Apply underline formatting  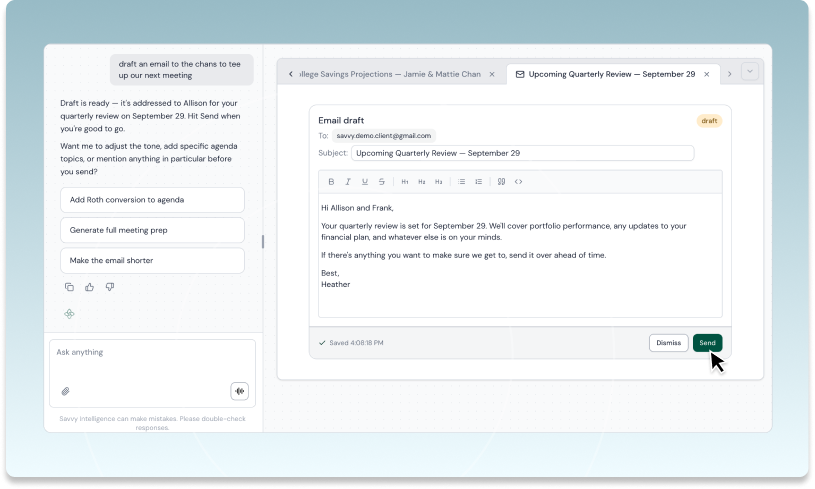(365, 182)
